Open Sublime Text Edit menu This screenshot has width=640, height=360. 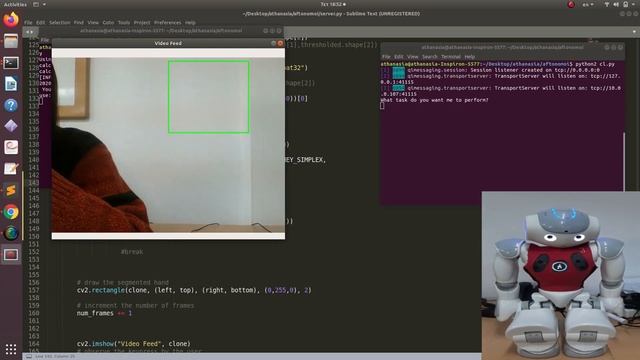click(40, 22)
